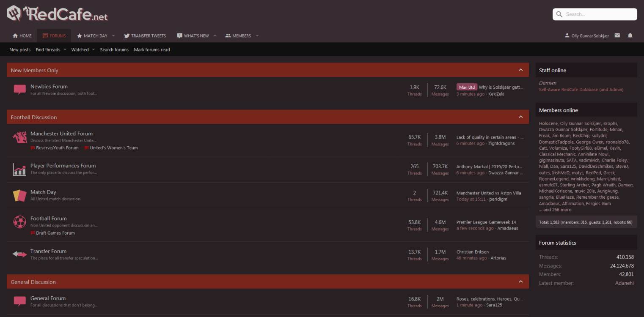Switch to the Members menu
The image size is (644, 317).
click(241, 36)
